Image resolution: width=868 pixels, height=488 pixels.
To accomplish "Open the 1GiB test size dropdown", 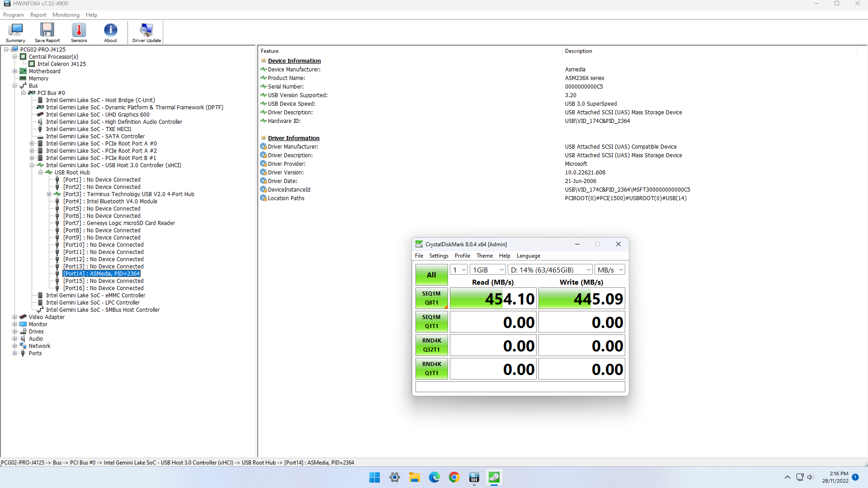I will coord(488,270).
